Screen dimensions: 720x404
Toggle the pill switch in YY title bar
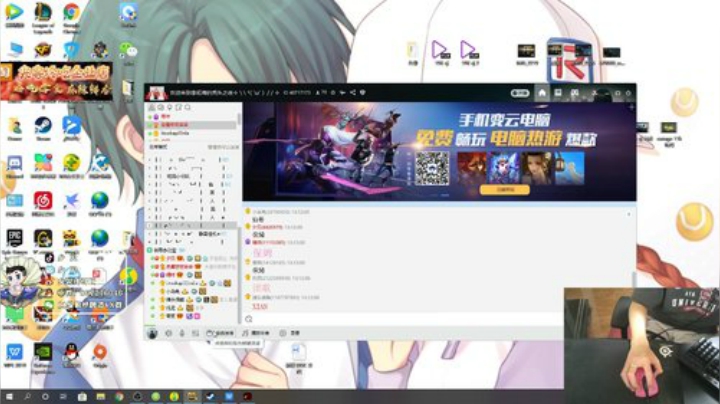coord(520,93)
